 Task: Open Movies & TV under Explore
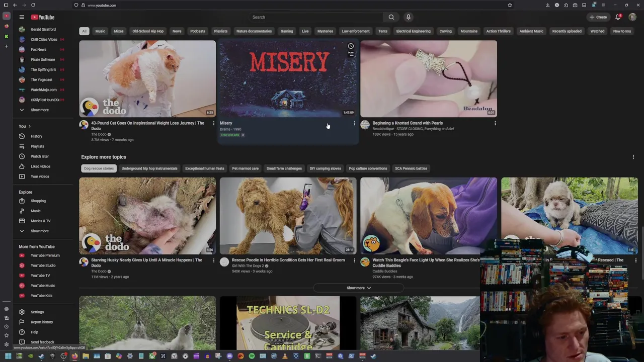pyautogui.click(x=40, y=221)
